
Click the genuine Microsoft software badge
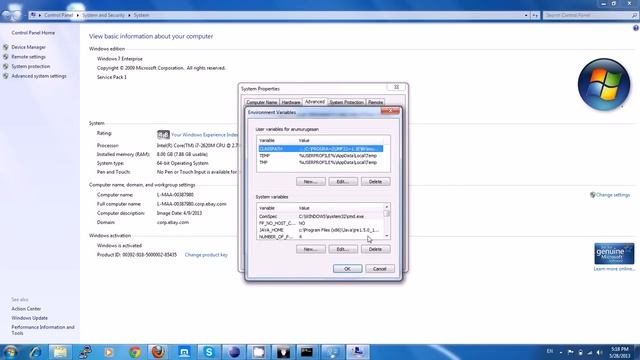[x=614, y=253]
